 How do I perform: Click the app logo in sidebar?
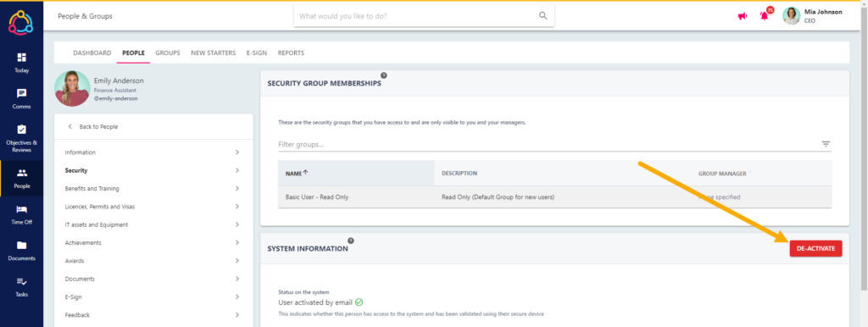tap(21, 23)
